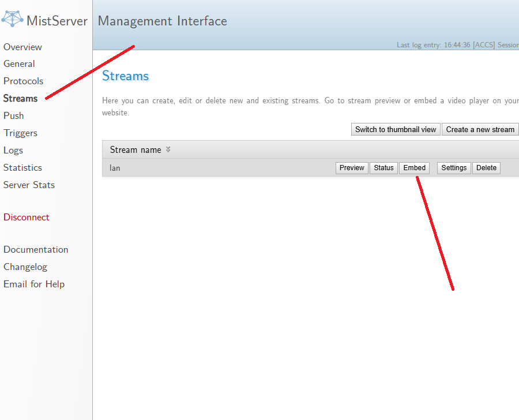Open Settings for the lan stream
This screenshot has height=420, width=519.
click(x=454, y=168)
